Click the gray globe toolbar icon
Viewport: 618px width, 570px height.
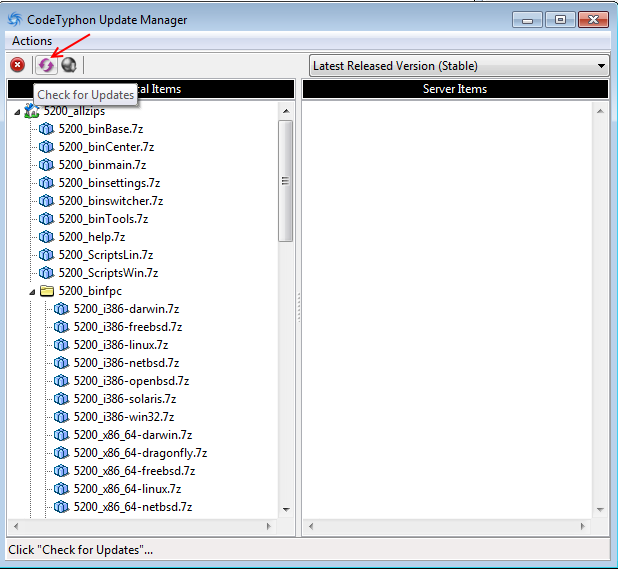[x=69, y=65]
